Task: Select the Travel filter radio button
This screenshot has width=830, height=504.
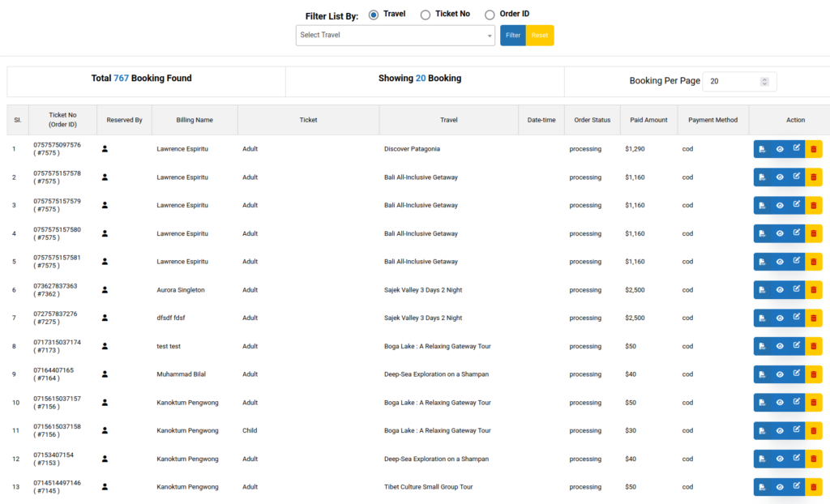Action: tap(374, 15)
